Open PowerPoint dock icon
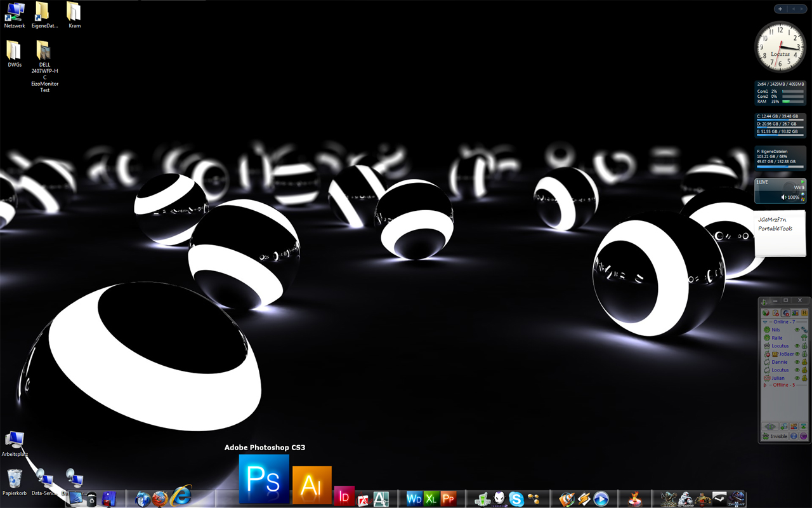Screen dimensions: 812x508 tap(449, 499)
